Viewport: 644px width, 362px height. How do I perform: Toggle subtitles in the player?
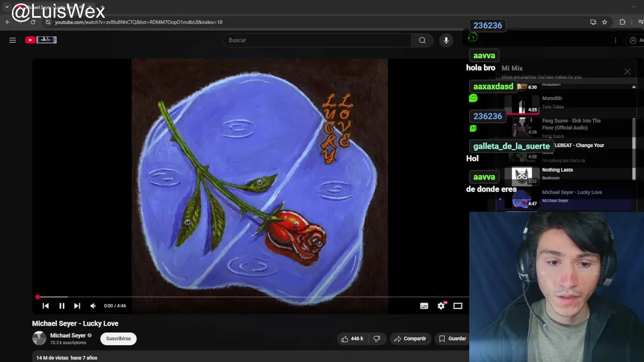[424, 306]
